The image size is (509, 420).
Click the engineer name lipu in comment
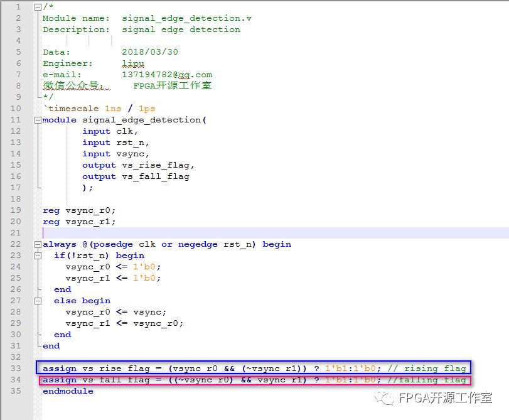(x=133, y=63)
